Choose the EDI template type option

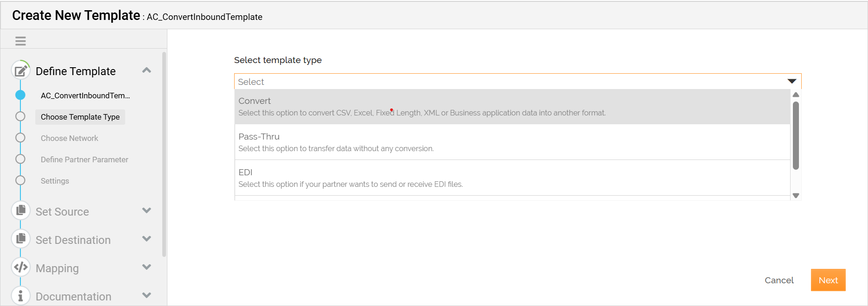point(512,178)
